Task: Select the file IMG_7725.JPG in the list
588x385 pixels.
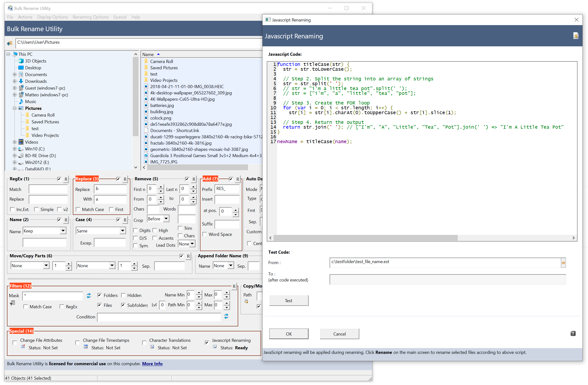Action: (164, 162)
